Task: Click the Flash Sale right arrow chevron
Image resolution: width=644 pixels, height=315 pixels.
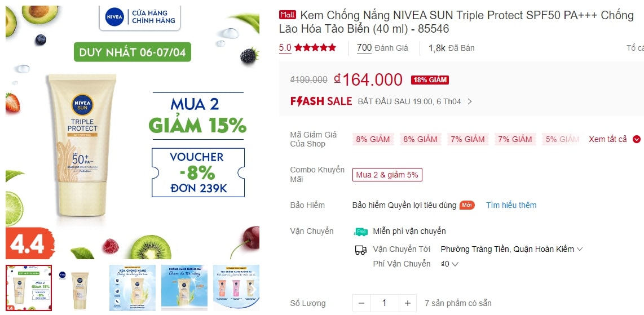Action: pos(470,102)
